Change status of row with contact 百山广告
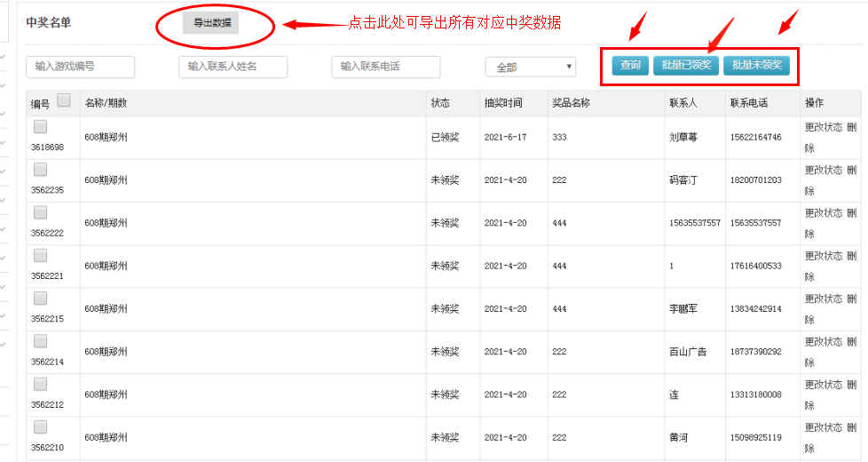Screen dimensions: 868x462 (823, 341)
